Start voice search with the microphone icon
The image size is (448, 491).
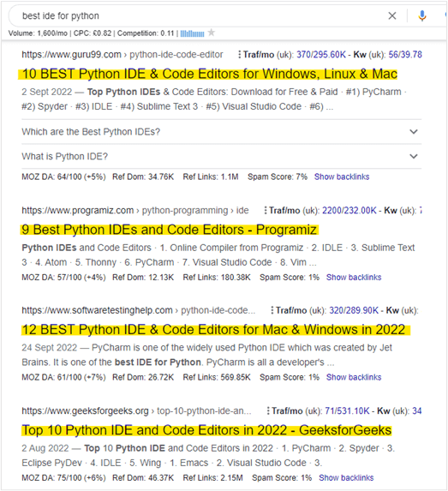point(422,15)
